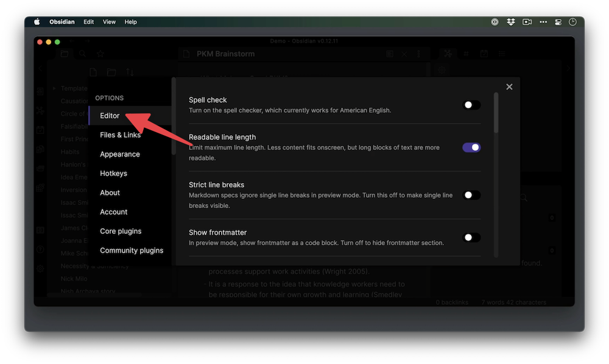Open today's daily note ribbon icon

(x=40, y=130)
